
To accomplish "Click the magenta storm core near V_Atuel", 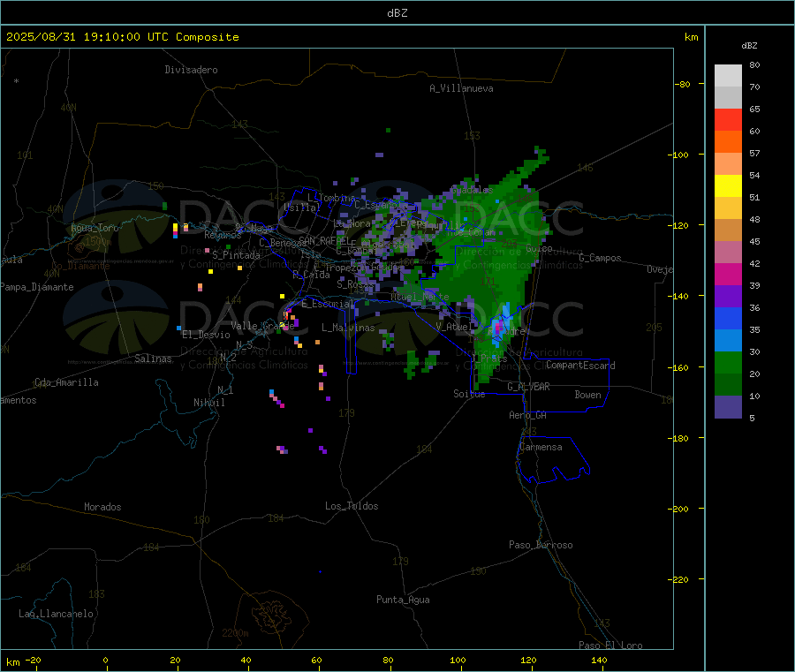I will click(x=499, y=326).
